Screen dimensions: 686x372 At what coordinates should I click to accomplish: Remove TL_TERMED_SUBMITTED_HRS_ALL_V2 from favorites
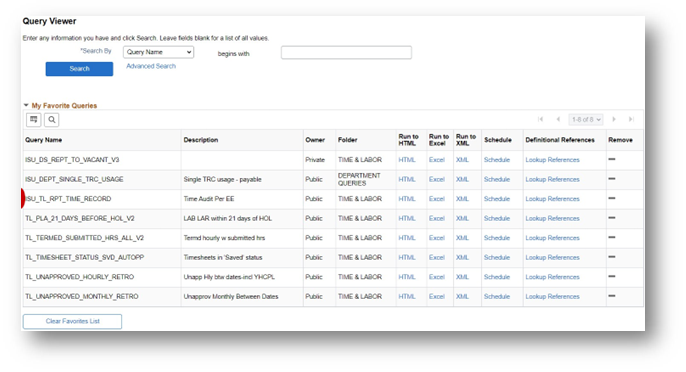point(612,237)
